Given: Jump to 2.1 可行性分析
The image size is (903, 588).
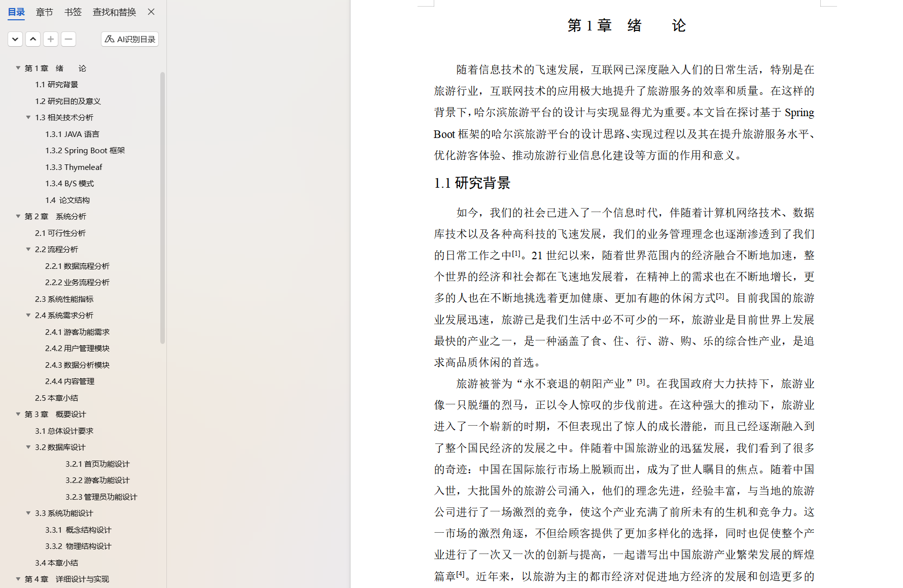Looking at the screenshot, I should [60, 233].
